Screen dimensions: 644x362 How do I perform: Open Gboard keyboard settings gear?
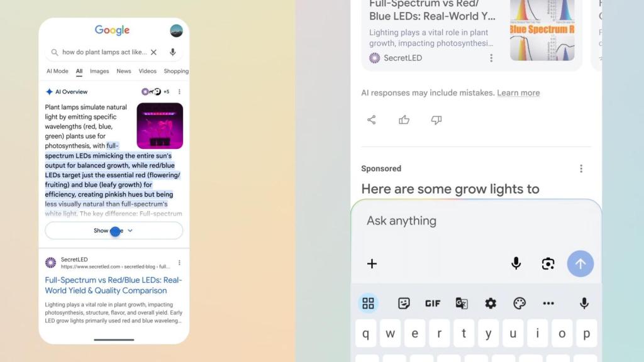[x=491, y=303]
